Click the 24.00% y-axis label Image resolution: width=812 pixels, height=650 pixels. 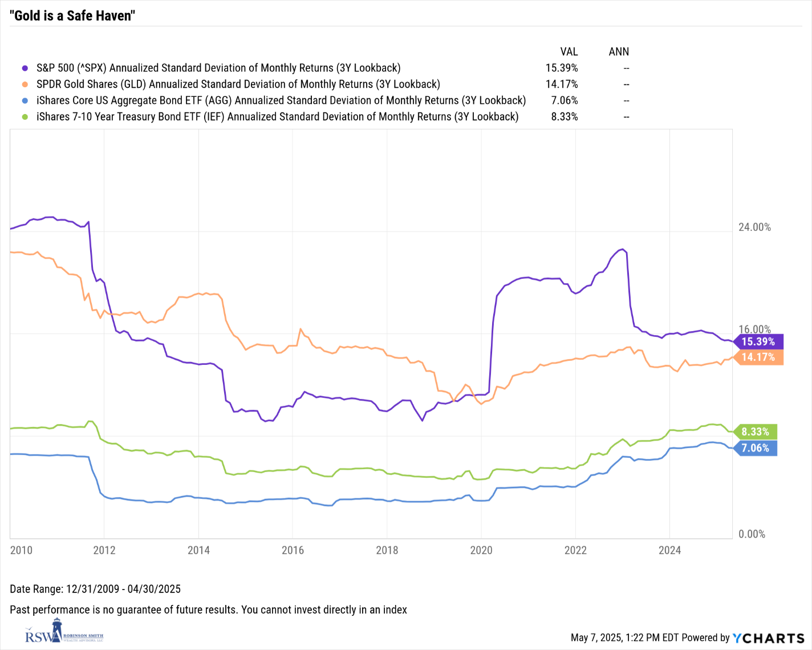754,227
